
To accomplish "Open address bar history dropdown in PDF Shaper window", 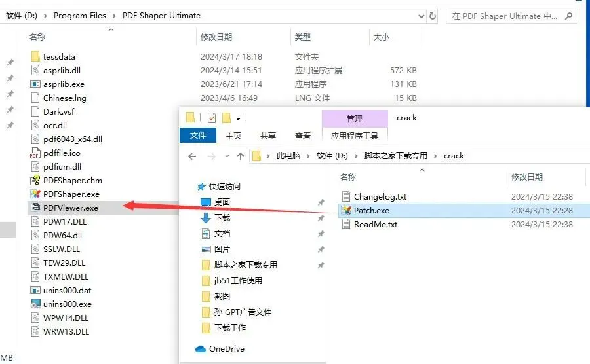I will pos(422,16).
